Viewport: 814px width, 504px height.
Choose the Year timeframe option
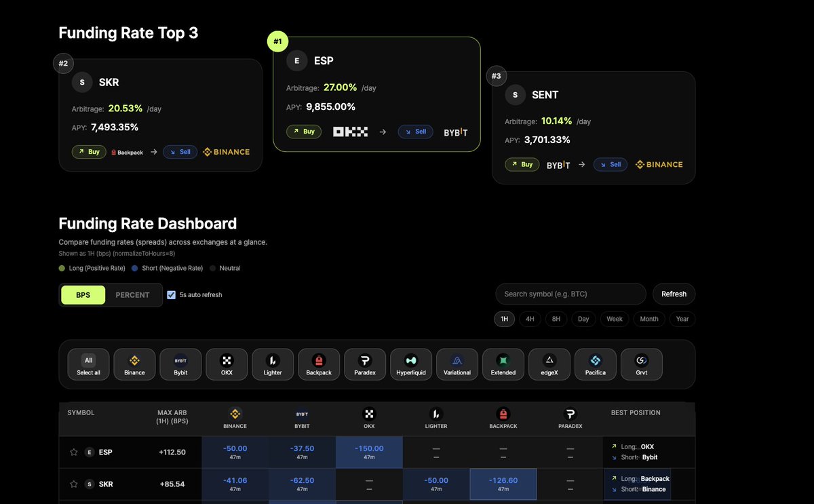pos(682,319)
